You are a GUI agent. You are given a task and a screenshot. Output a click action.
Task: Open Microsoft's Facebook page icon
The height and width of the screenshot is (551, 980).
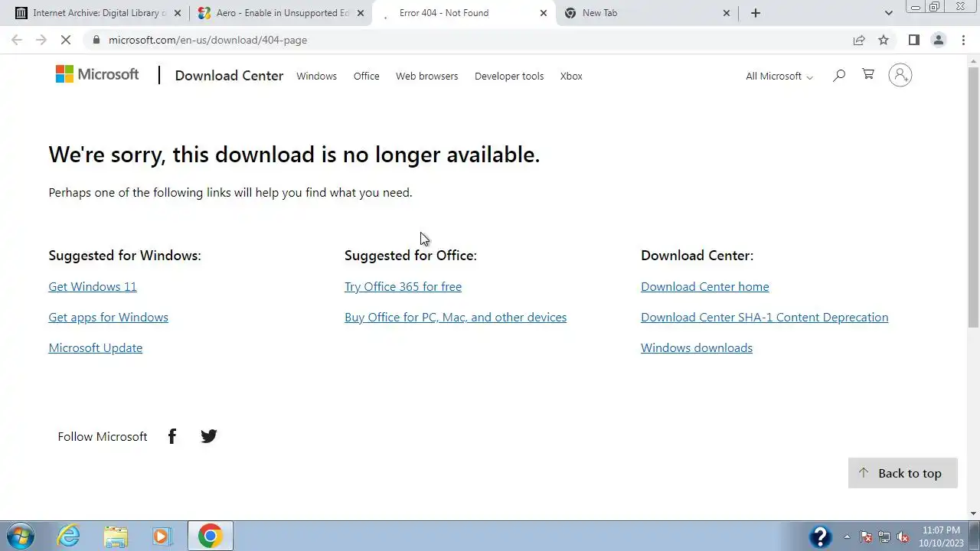point(172,436)
